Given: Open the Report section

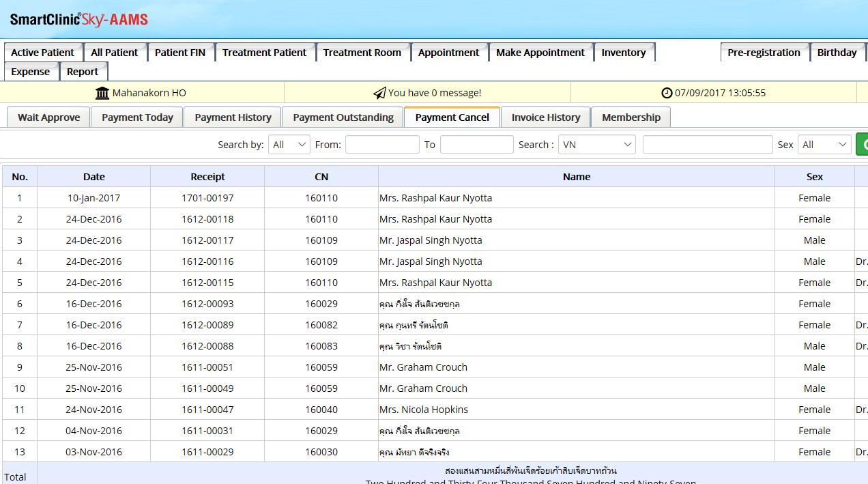Looking at the screenshot, I should point(83,72).
